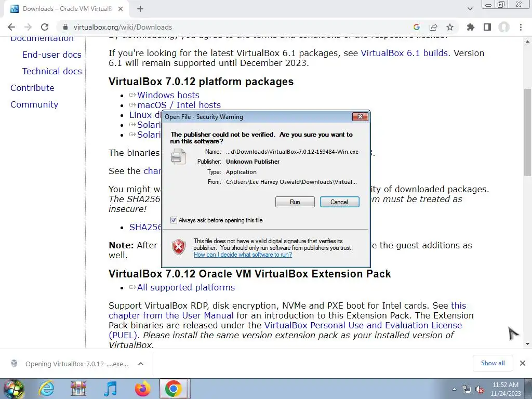
Task: Open the Chrome profile avatar
Action: click(504, 27)
